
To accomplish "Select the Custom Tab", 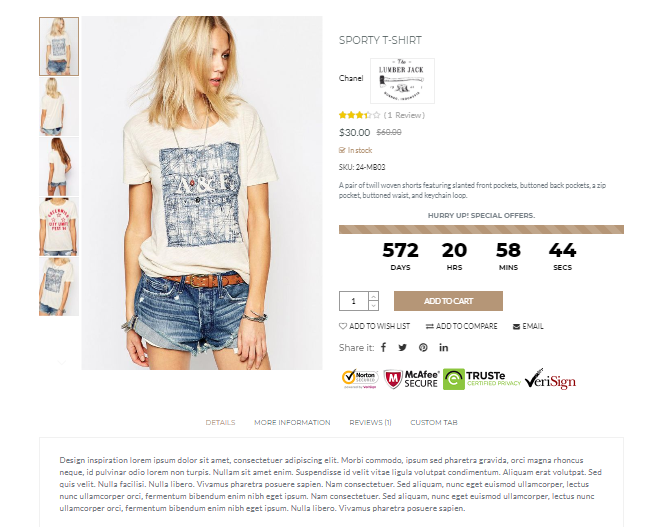I will pos(434,422).
